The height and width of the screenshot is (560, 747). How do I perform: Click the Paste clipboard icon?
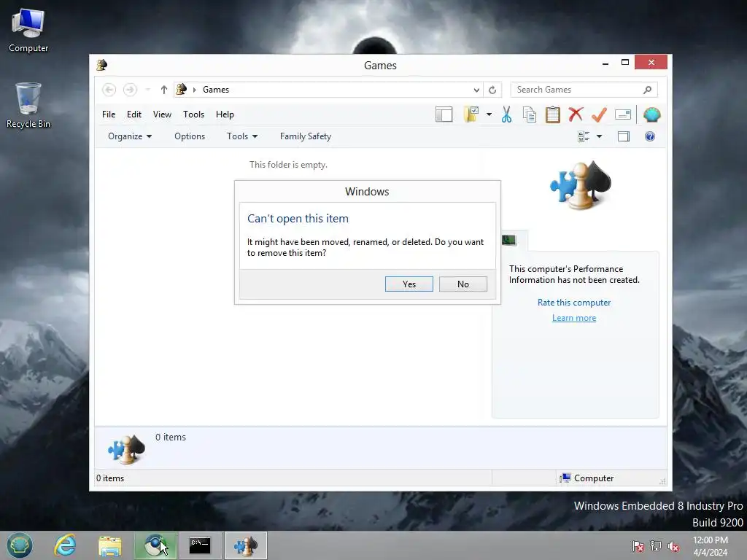pos(553,114)
